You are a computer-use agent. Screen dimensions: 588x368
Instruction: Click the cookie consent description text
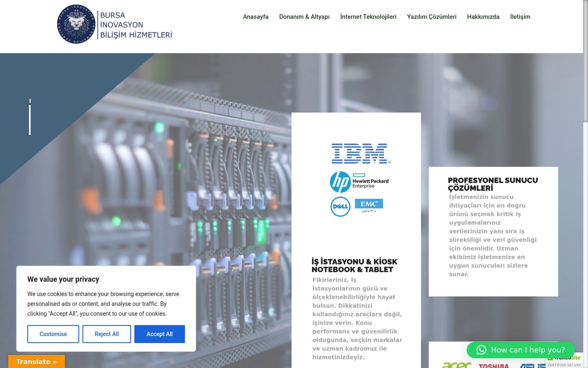click(x=103, y=304)
